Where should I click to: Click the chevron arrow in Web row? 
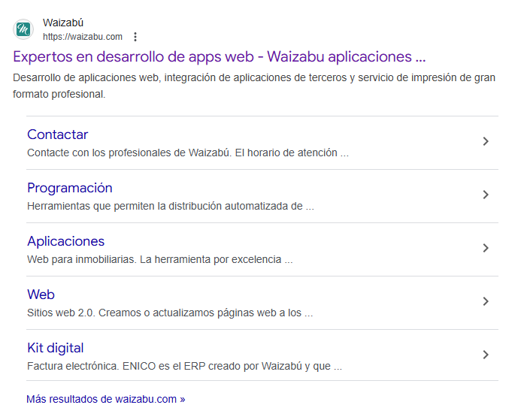coord(486,301)
